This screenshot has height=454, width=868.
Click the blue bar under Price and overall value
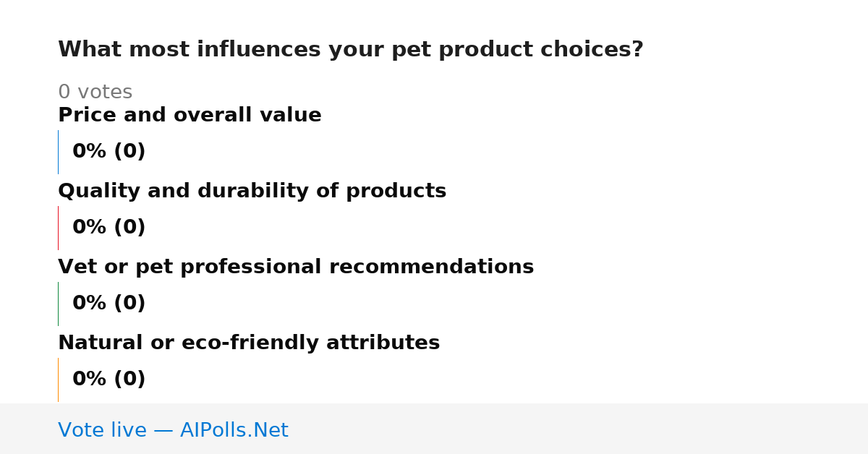(x=58, y=152)
